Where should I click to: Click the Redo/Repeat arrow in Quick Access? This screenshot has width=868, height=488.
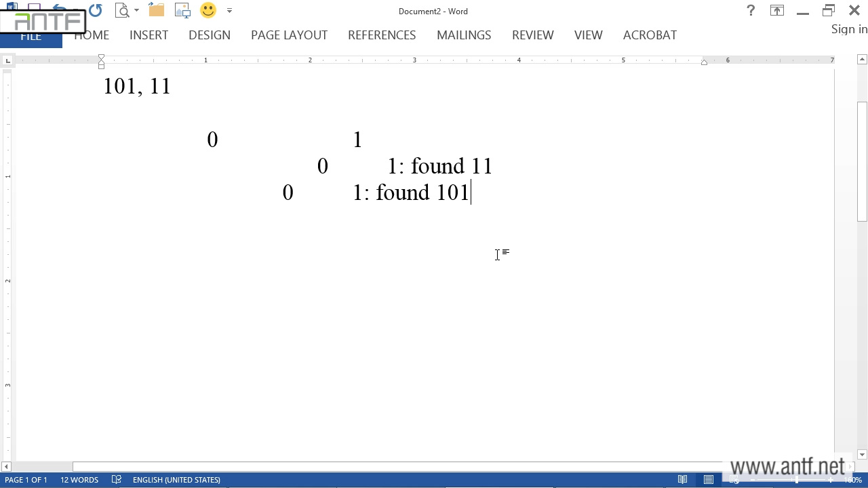pos(96,11)
